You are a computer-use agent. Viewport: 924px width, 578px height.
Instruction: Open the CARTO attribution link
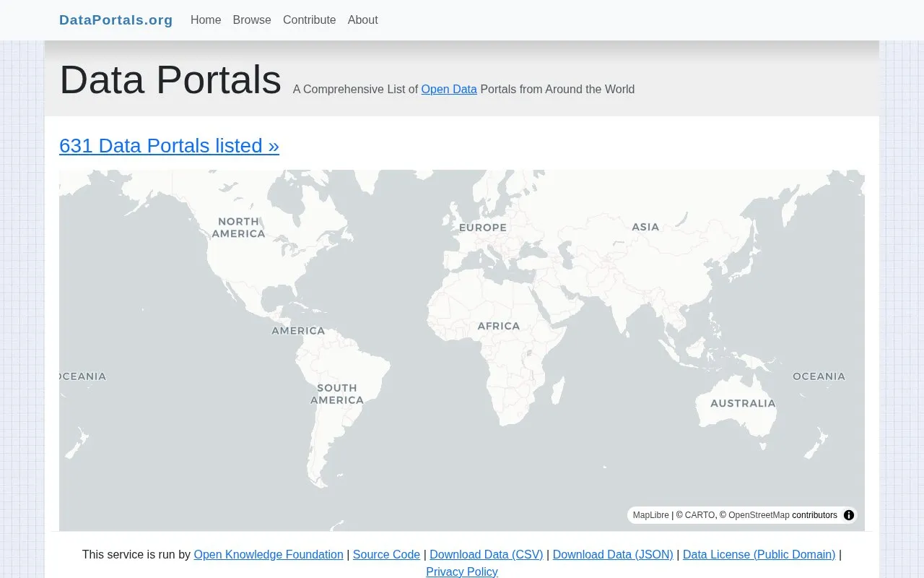click(699, 515)
